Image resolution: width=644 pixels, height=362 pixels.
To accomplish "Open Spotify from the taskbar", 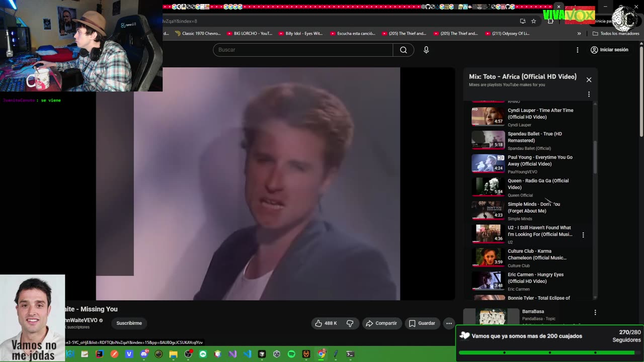I will [291, 354].
